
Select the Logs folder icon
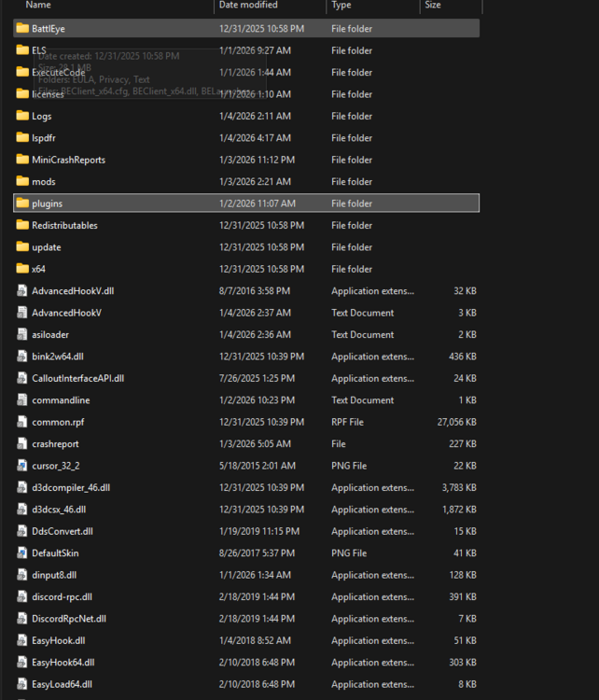click(22, 116)
